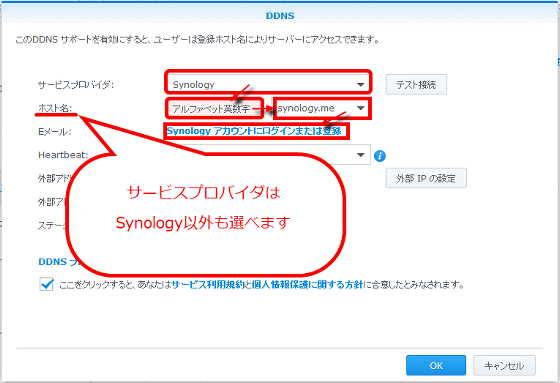Click the 外部 IP の設定 button

pos(426,178)
